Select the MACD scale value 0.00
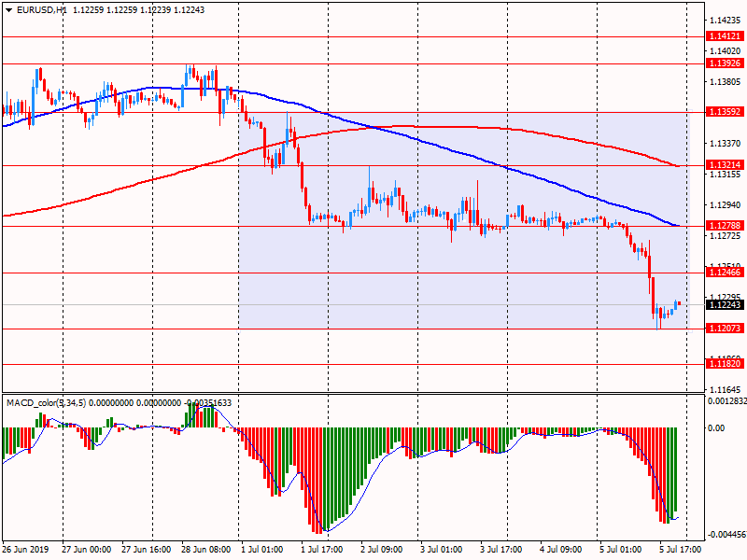The image size is (747, 560). point(716,428)
